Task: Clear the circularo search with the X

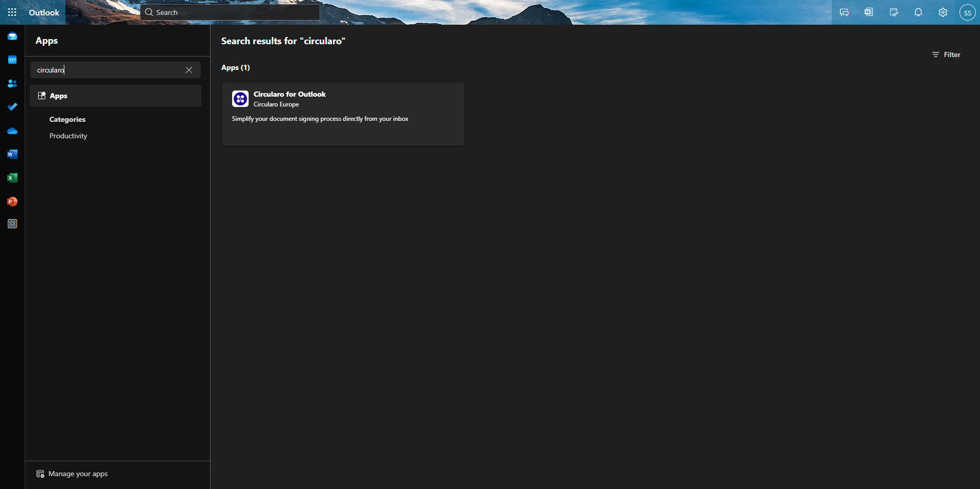Action: click(188, 70)
